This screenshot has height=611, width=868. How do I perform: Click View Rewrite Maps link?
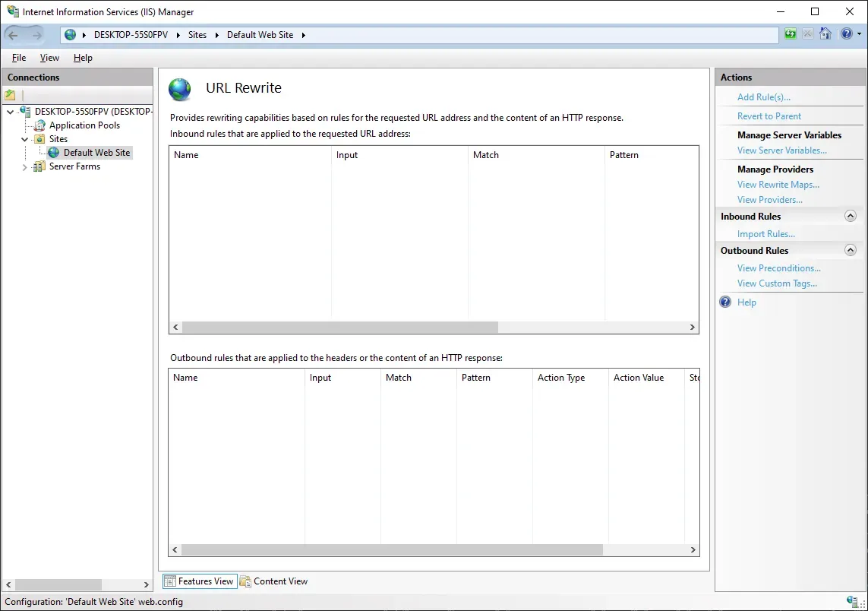click(778, 184)
